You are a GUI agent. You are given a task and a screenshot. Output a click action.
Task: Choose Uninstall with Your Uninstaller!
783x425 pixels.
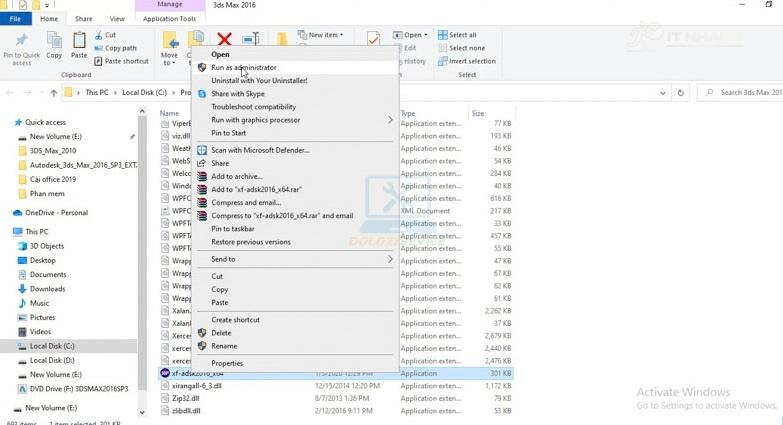pos(295,80)
